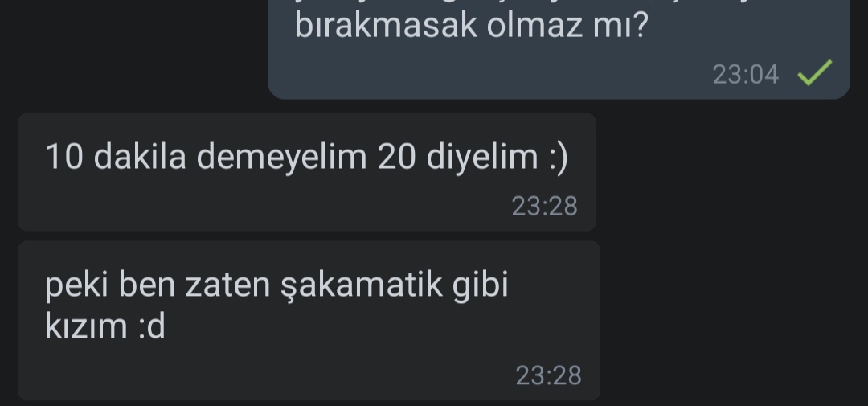
Task: Click the word "bırakmasak" in the sent message
Action: pos(386,25)
